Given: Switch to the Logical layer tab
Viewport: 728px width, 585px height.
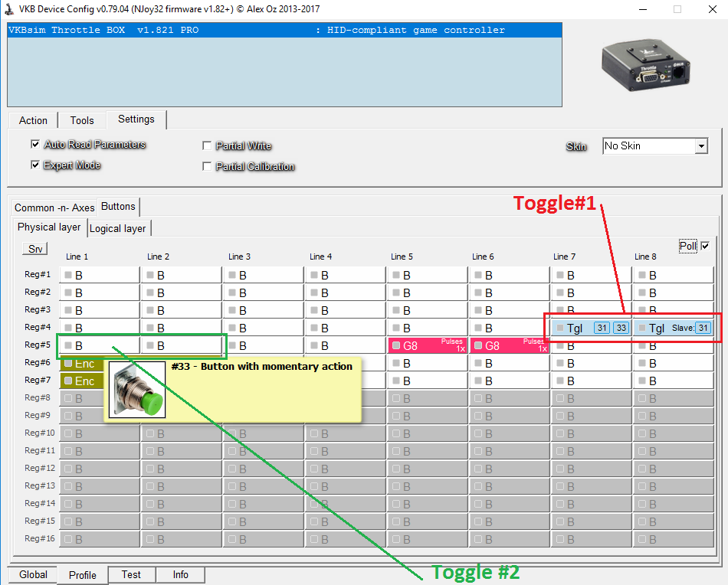Looking at the screenshot, I should click(118, 228).
